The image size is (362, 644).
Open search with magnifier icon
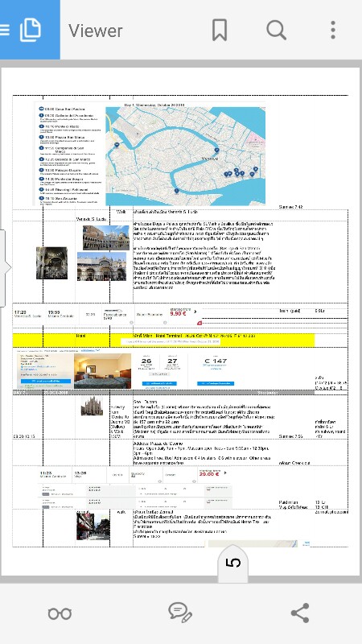(x=276, y=31)
